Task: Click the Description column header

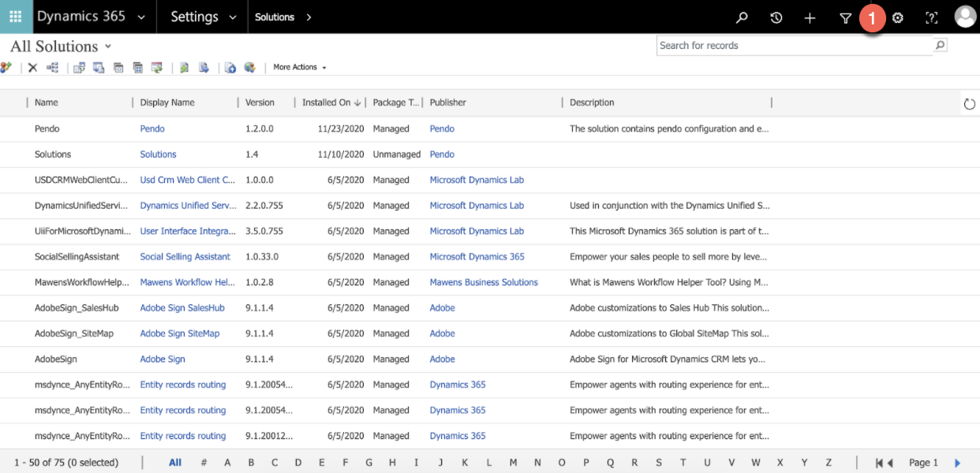Action: pos(592,102)
